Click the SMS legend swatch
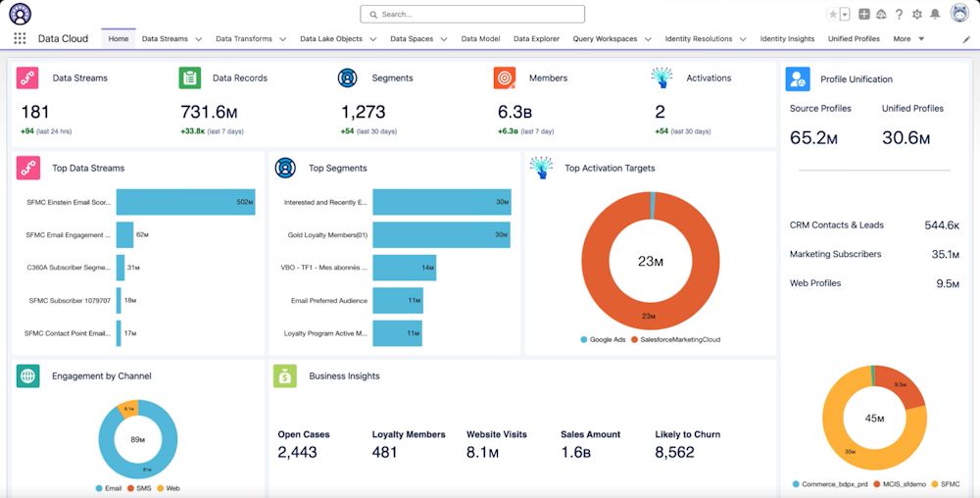This screenshot has height=498, width=980. tap(130, 488)
